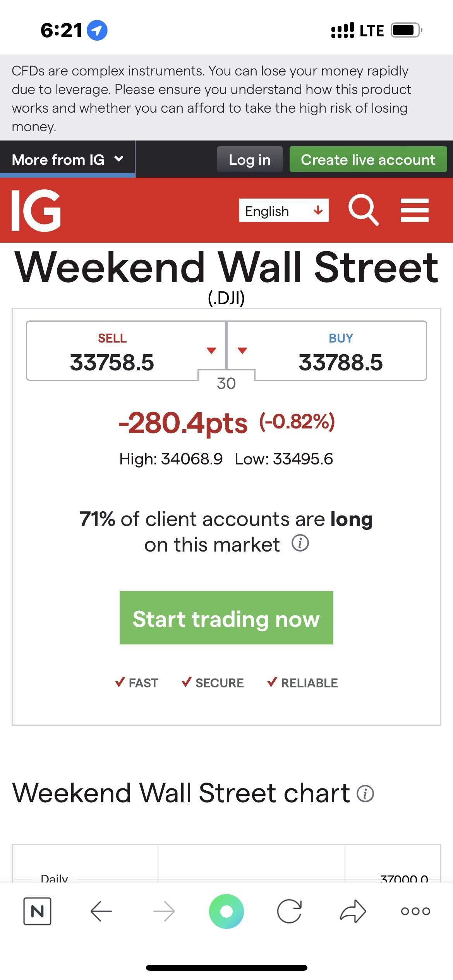Tap the chart heading info icon
The height and width of the screenshot is (980, 453).
click(x=365, y=793)
